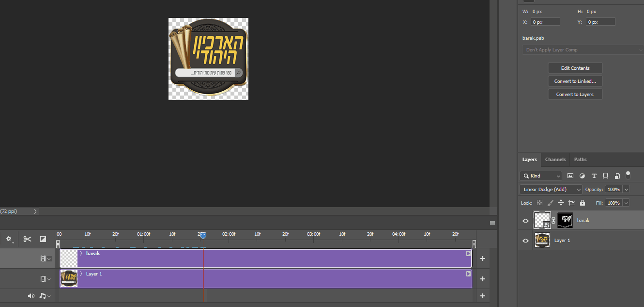Switch to the Layers tab
The width and height of the screenshot is (644, 307).
click(529, 160)
